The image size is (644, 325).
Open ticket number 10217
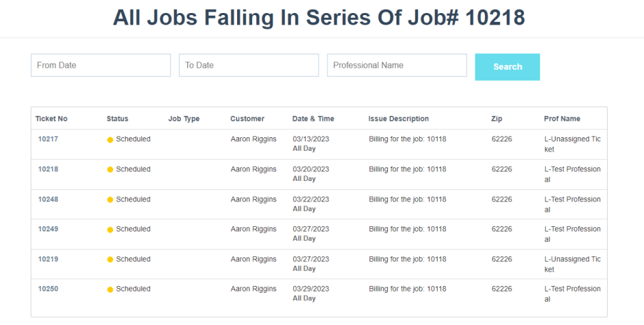pyautogui.click(x=48, y=139)
